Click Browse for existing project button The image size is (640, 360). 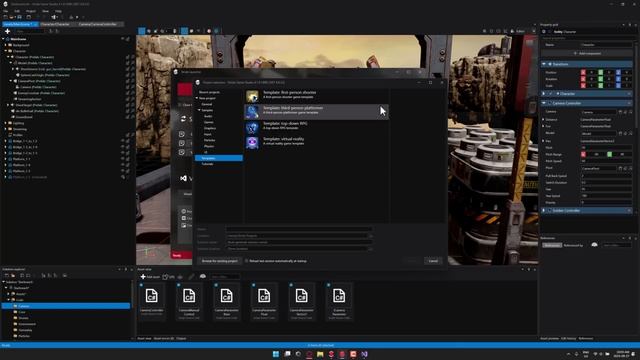(220, 261)
